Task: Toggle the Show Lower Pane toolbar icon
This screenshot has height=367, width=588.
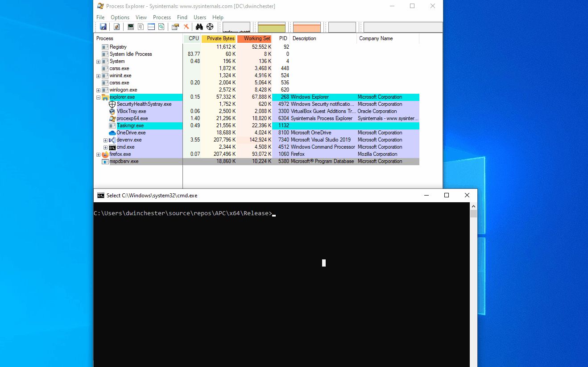Action: tap(151, 27)
